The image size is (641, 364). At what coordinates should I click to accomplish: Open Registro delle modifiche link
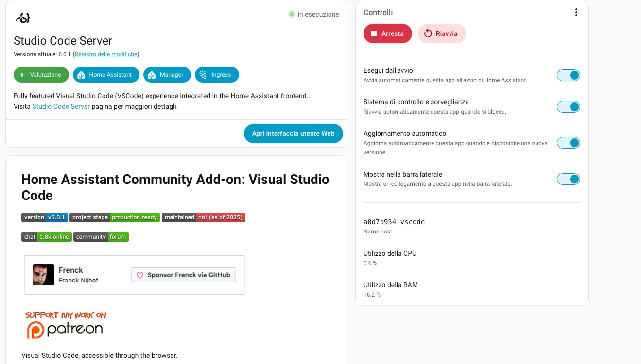point(106,54)
